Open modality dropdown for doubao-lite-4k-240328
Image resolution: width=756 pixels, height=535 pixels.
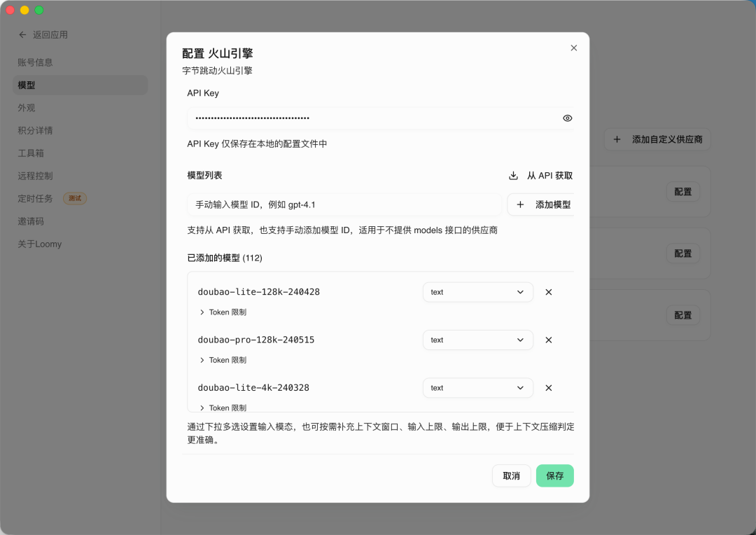(478, 388)
